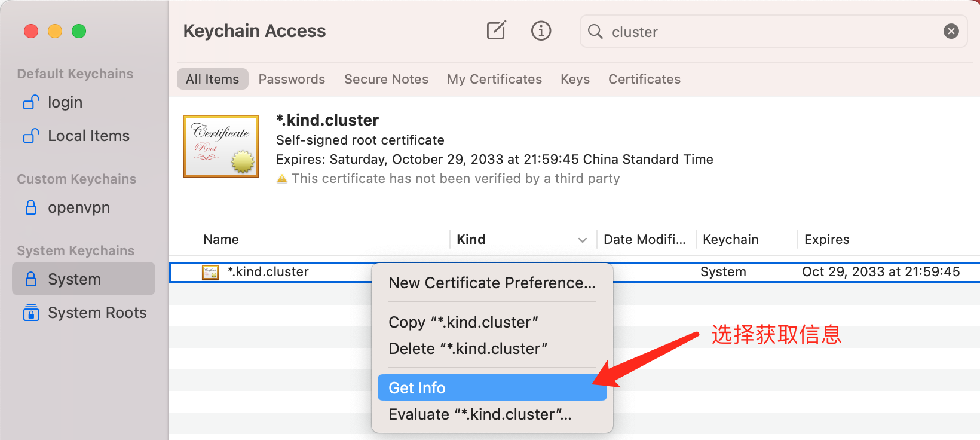Click New Certificate Preference menu item

coord(492,283)
